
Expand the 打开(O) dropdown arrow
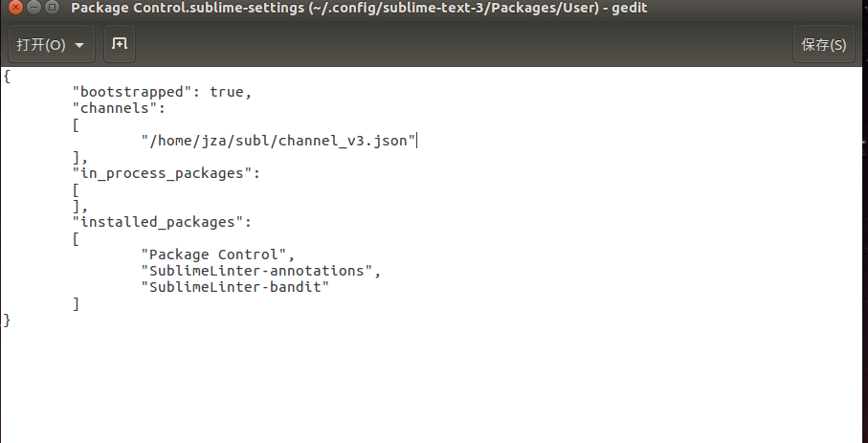pyautogui.click(x=79, y=45)
